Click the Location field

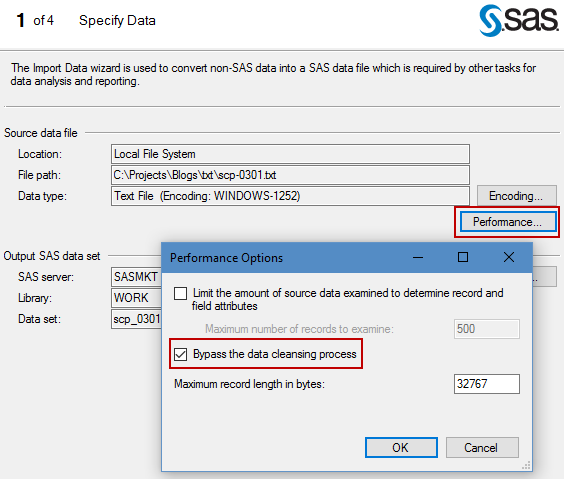point(290,154)
